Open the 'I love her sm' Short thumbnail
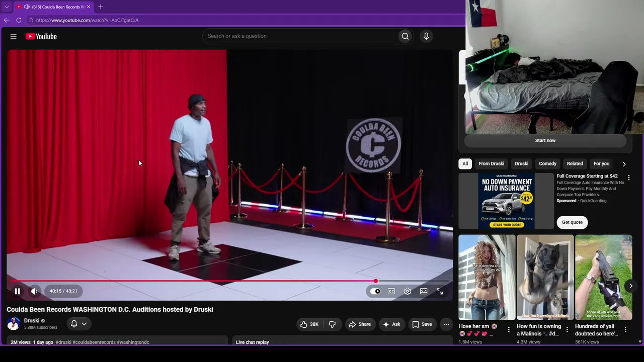The image size is (644, 362). (487, 277)
